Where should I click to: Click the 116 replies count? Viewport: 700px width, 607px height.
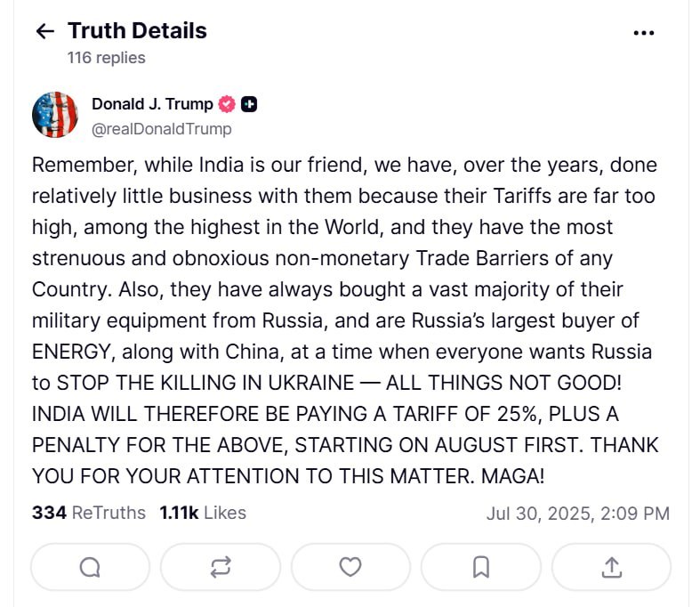[106, 58]
